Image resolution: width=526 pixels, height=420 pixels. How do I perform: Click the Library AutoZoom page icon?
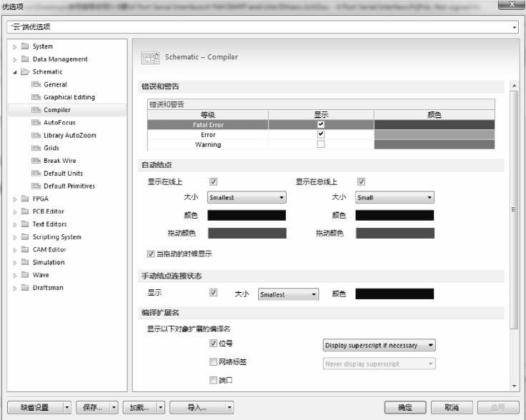point(36,136)
